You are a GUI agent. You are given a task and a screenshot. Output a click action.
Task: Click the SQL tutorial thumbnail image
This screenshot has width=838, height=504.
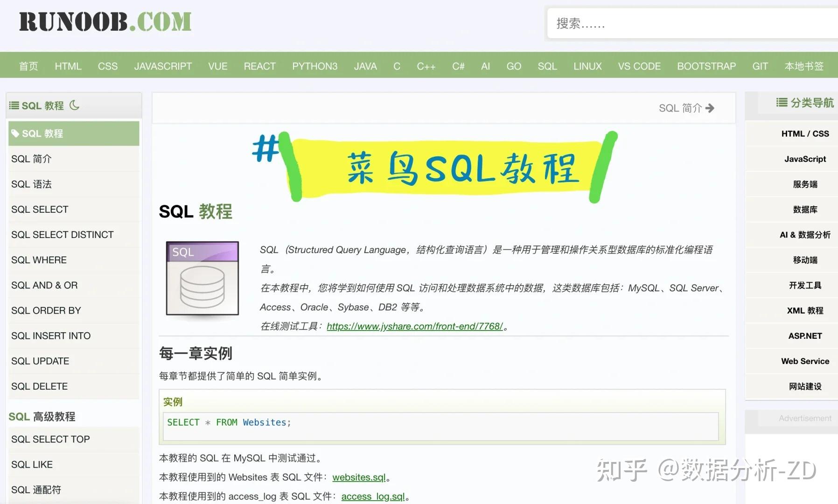(202, 279)
